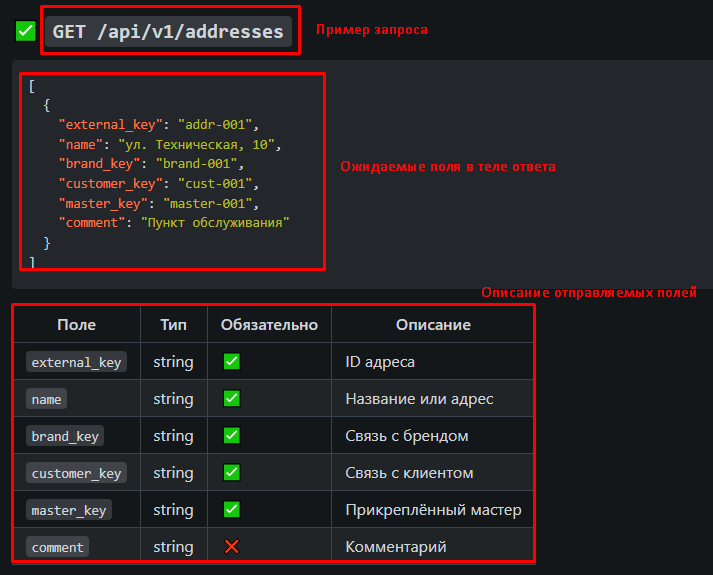Click the "Обязательно" column header
Screen dimensions: 713x575
pos(269,325)
